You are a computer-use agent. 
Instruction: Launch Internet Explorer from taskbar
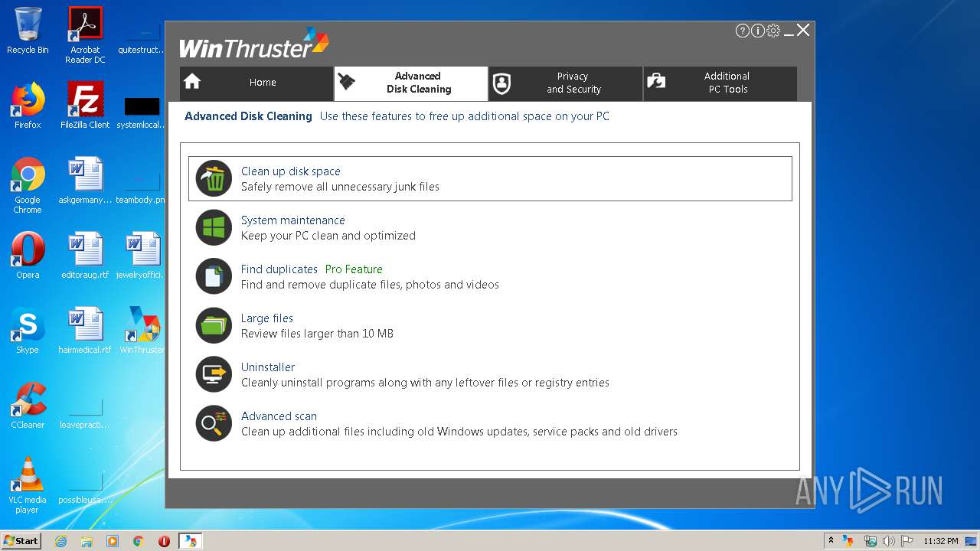(x=60, y=541)
